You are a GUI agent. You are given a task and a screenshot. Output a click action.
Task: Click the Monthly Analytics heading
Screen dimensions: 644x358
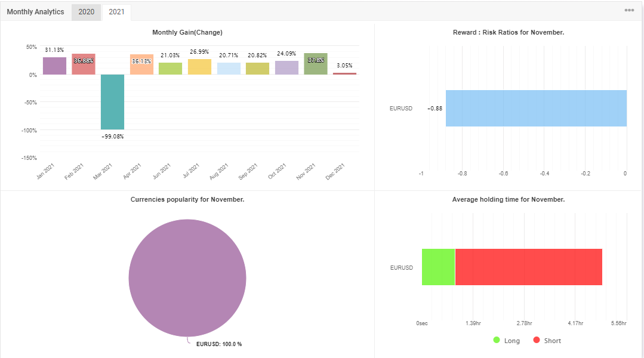[35, 12]
